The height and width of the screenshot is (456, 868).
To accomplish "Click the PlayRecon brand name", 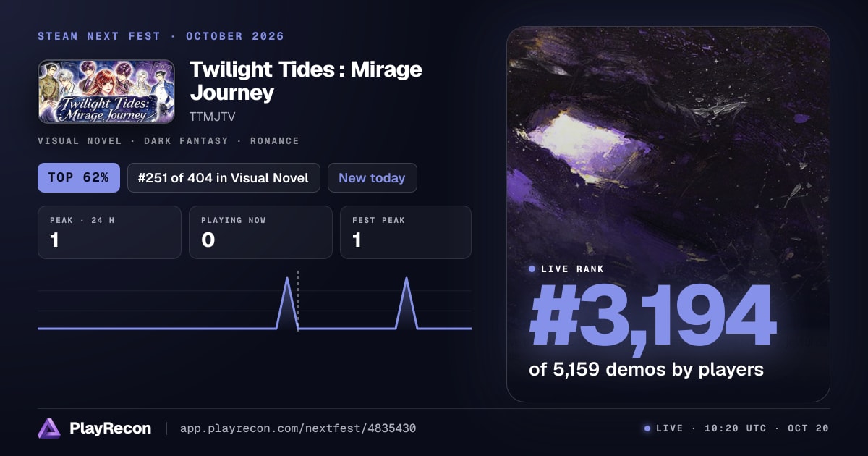I will pyautogui.click(x=110, y=428).
